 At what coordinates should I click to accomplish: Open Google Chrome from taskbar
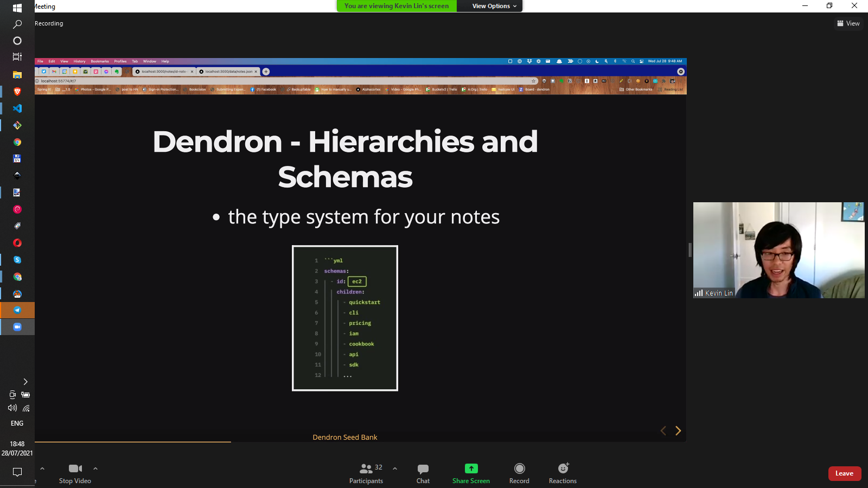click(x=17, y=142)
